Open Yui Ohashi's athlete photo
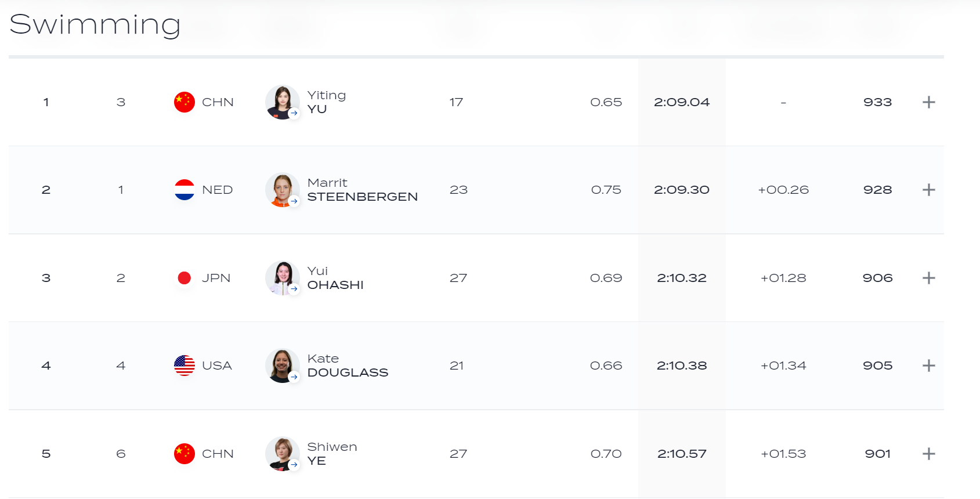This screenshot has height=499, width=980. pos(283,278)
